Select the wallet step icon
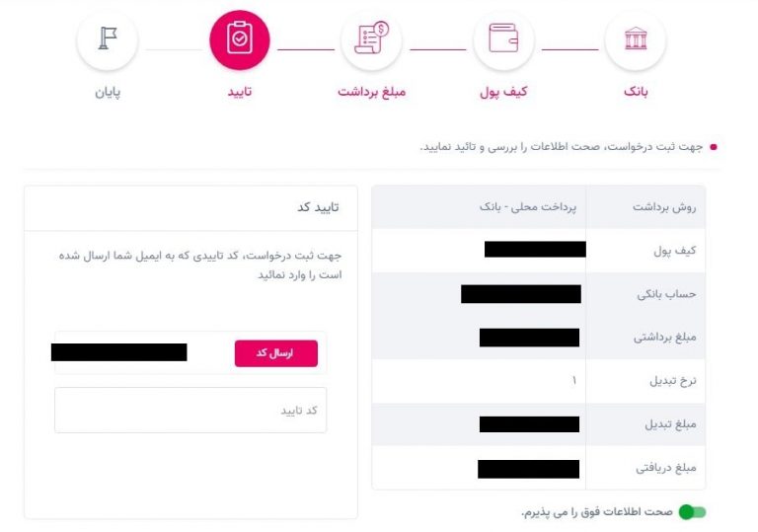 [503, 39]
